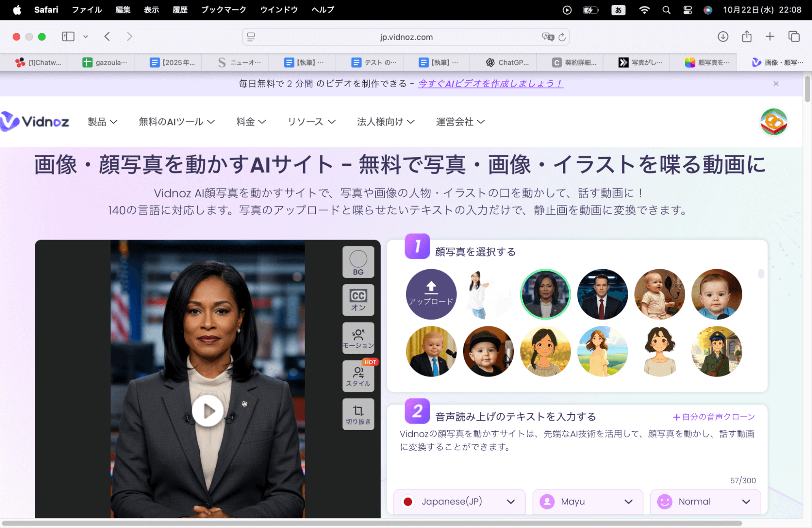Toggle CC captions on or off
812x528 pixels.
(358, 300)
